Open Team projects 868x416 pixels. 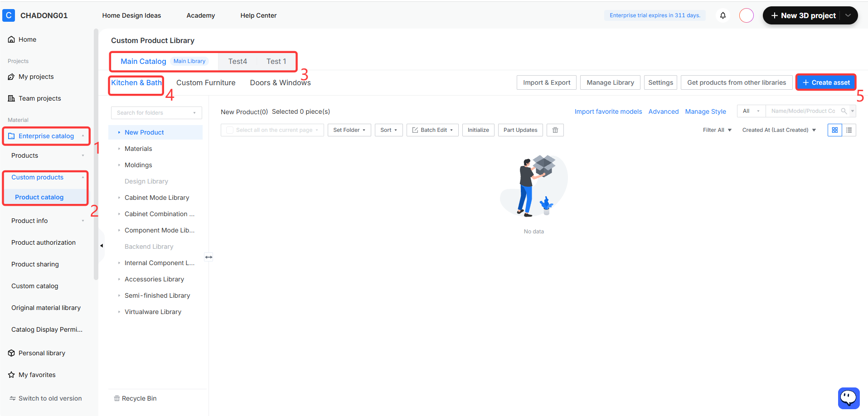34,98
